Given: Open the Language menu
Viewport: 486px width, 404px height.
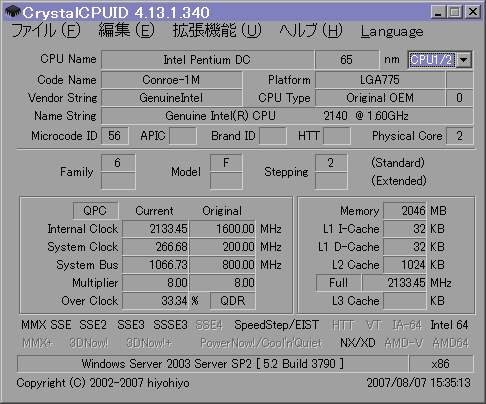Looking at the screenshot, I should [392, 31].
